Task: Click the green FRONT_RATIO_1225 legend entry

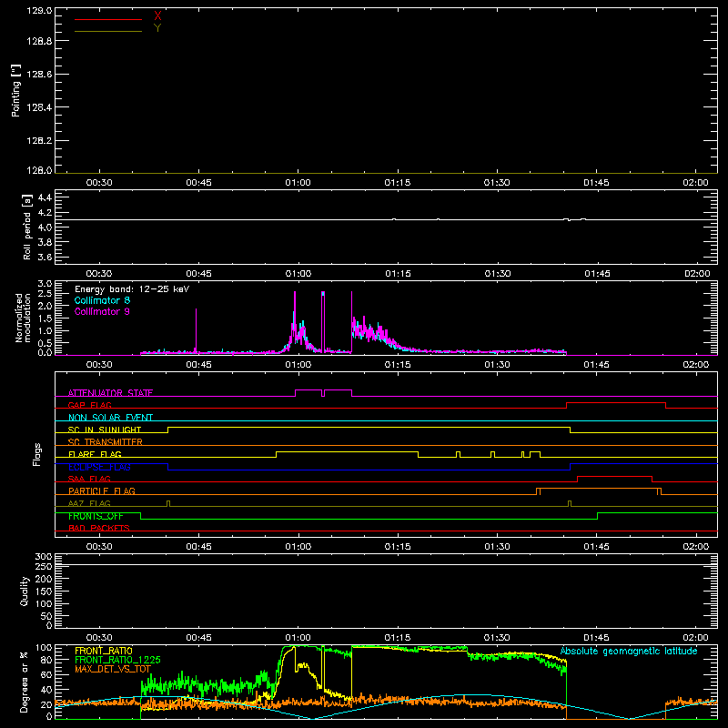Action: click(117, 660)
